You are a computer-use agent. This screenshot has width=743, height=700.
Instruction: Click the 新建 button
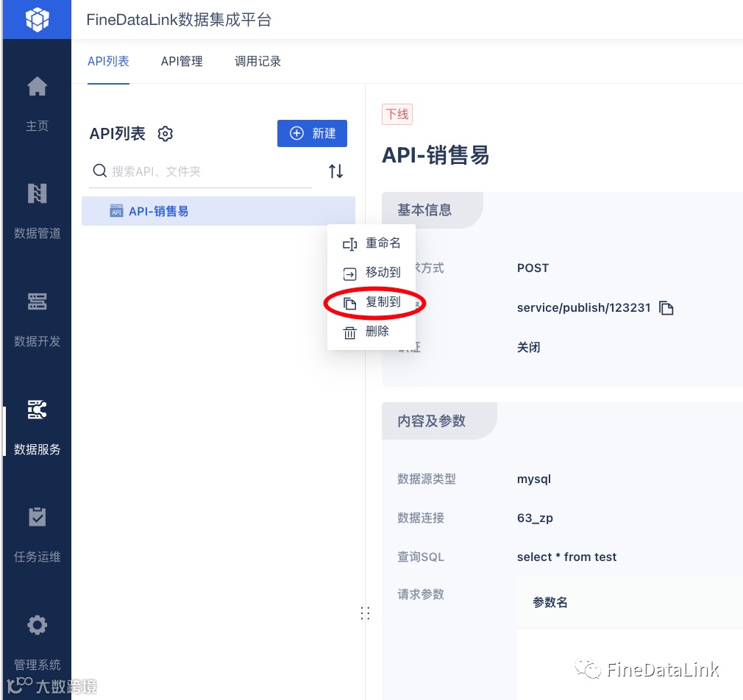(x=312, y=133)
